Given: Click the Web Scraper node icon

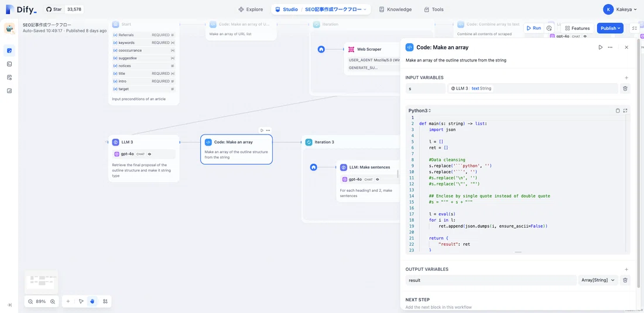Looking at the screenshot, I should click(351, 49).
